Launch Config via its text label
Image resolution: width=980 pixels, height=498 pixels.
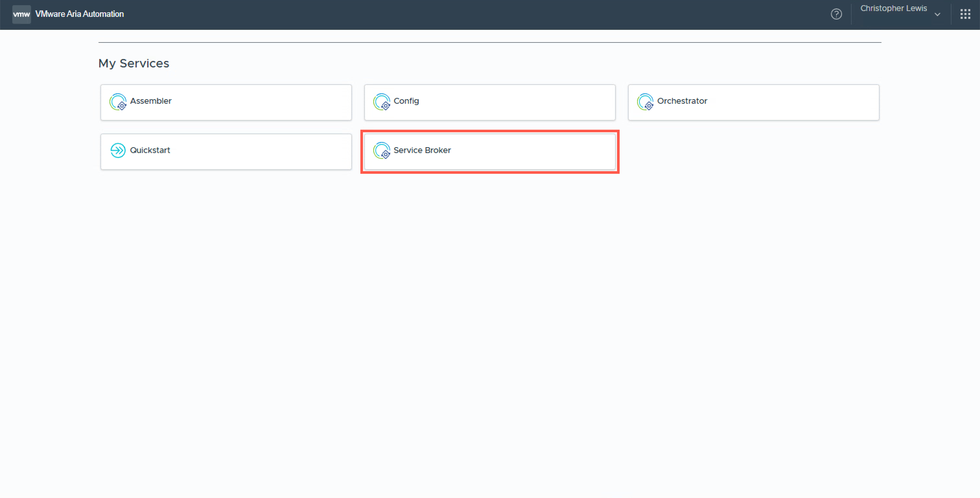406,101
